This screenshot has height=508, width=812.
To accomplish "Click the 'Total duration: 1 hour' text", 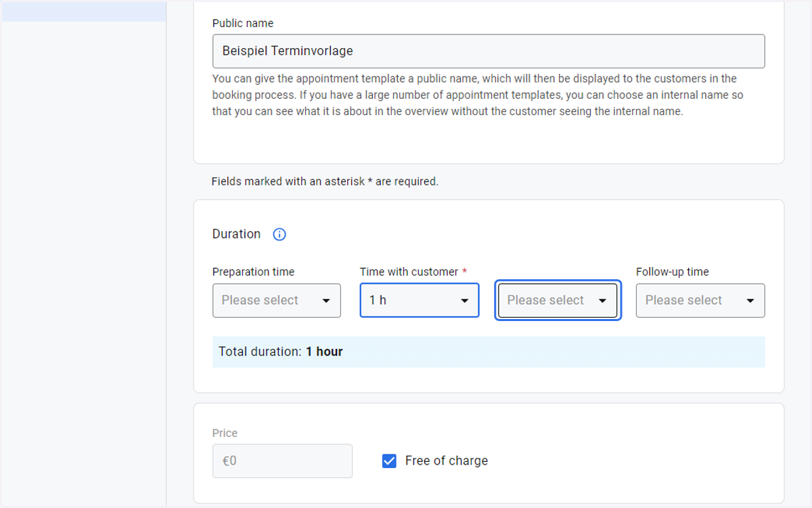I will (281, 352).
